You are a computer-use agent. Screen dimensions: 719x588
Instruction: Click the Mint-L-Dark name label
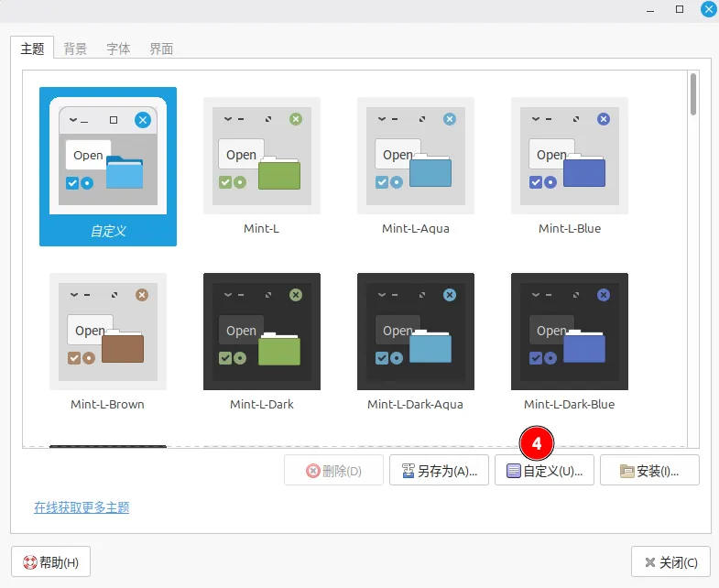(x=262, y=404)
